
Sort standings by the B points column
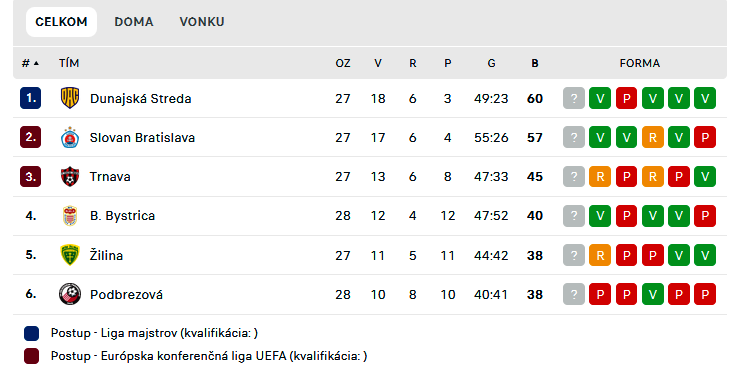pyautogui.click(x=535, y=63)
